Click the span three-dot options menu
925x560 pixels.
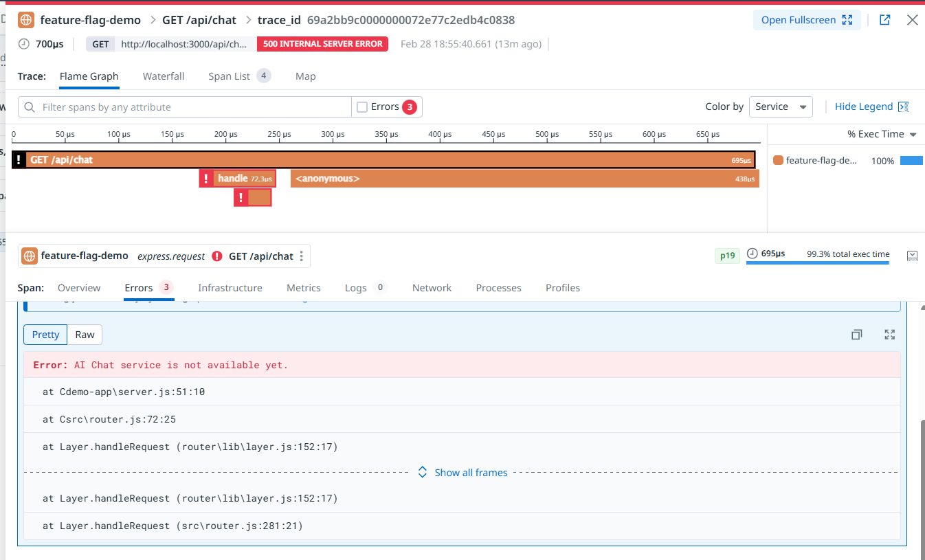pyautogui.click(x=302, y=256)
